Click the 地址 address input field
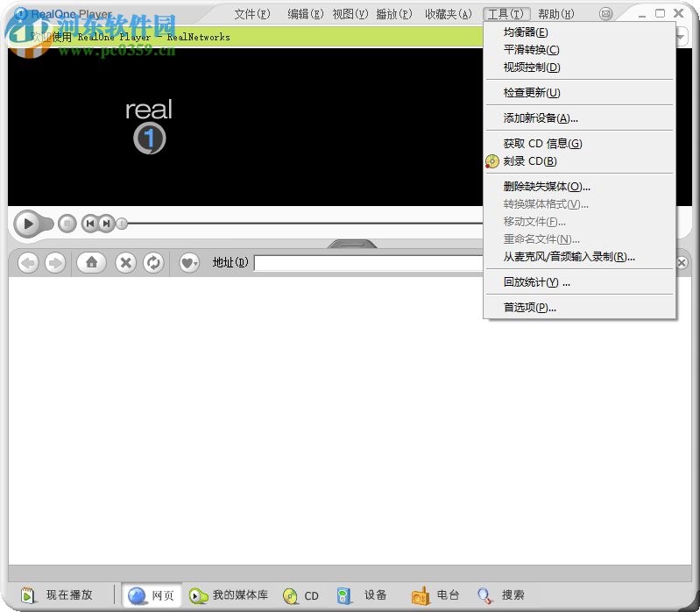Viewport: 700px width, 612px height. (x=369, y=263)
